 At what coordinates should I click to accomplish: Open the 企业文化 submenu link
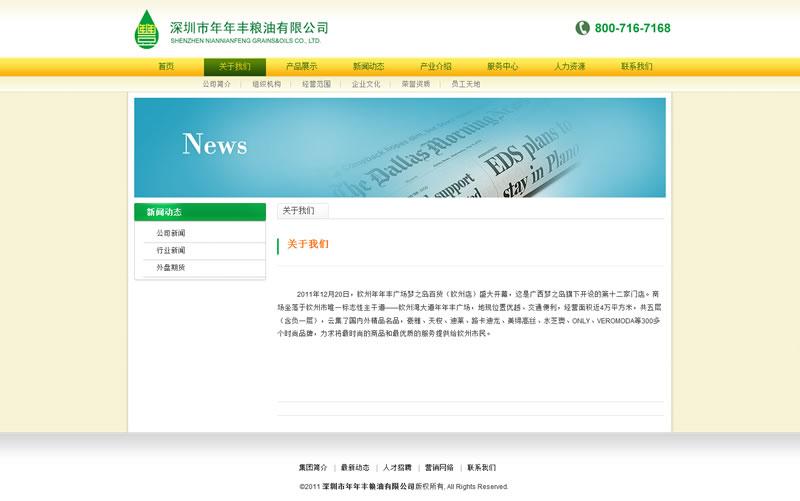coord(366,85)
